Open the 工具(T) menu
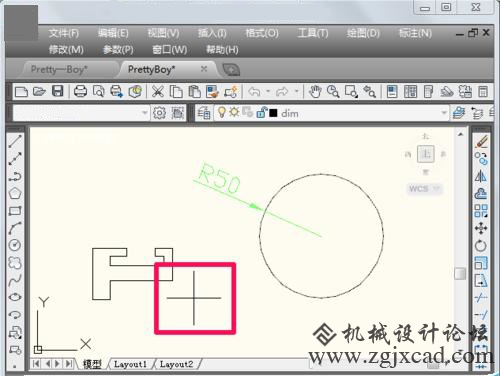The height and width of the screenshot is (377, 501). [313, 33]
